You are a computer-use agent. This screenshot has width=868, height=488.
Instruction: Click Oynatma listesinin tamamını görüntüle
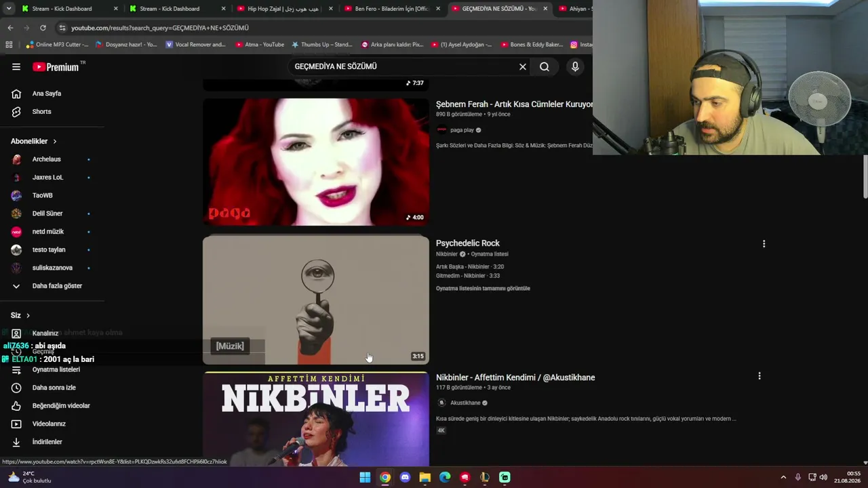(483, 289)
